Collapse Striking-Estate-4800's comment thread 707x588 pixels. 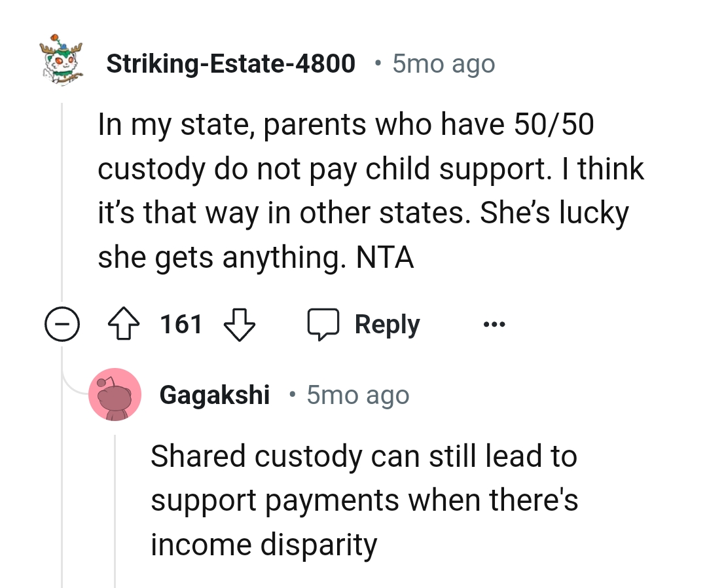(62, 323)
